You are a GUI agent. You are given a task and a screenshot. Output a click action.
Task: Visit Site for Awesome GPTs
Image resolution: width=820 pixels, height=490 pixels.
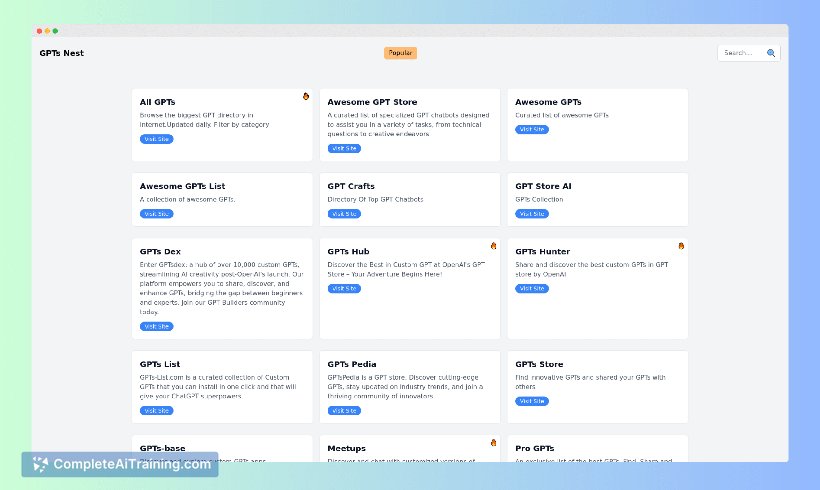click(532, 129)
